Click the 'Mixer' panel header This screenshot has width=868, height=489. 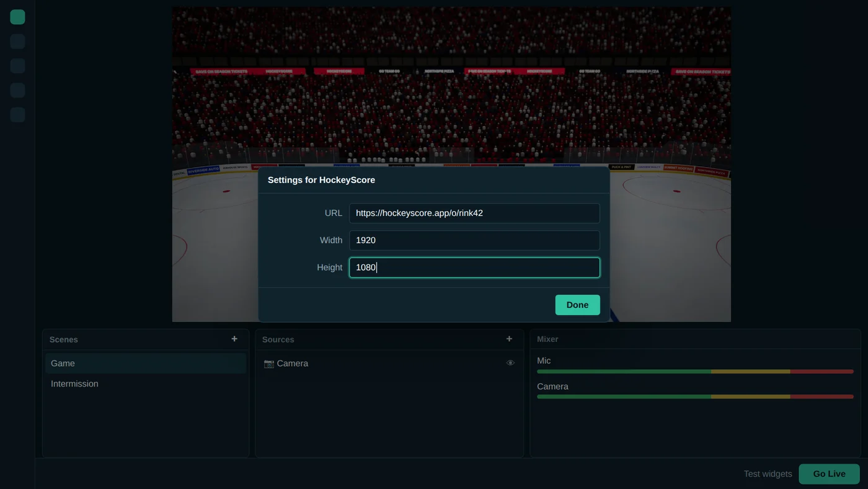pos(547,339)
